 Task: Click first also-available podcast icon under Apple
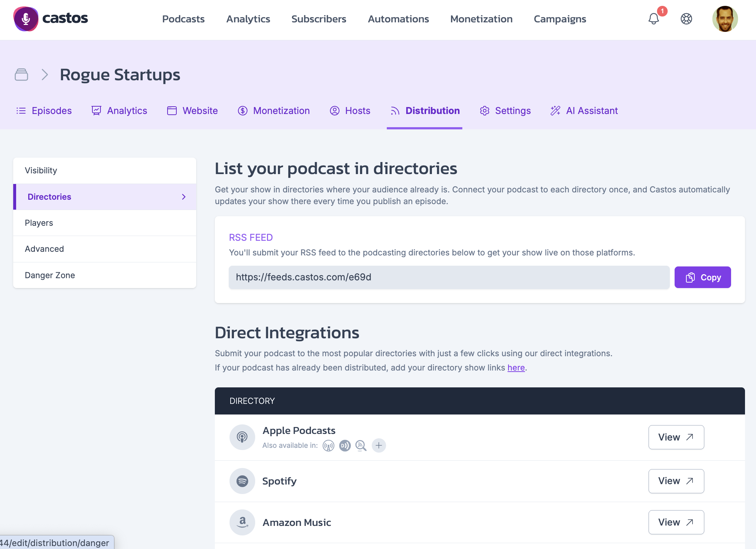pyautogui.click(x=329, y=445)
